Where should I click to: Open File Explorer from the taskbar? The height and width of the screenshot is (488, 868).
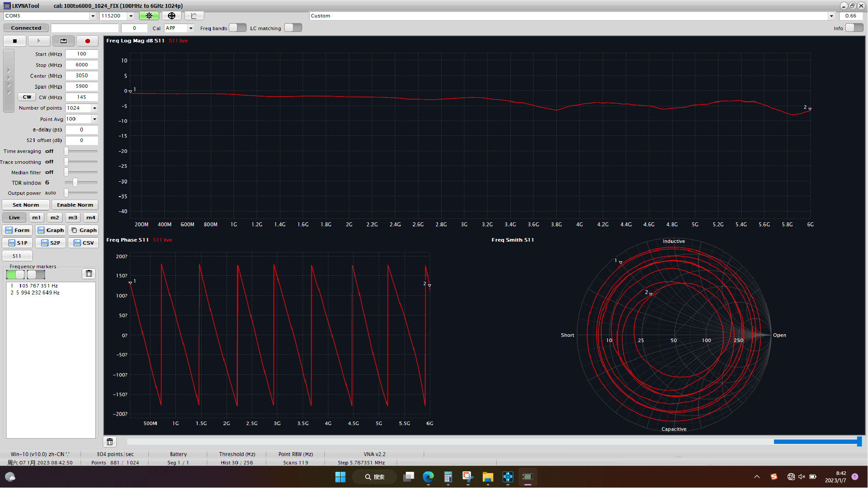coord(488,477)
